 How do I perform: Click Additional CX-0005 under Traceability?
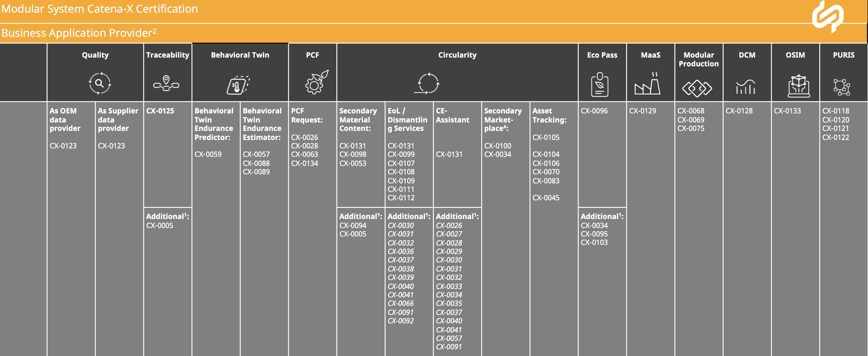pyautogui.click(x=159, y=225)
